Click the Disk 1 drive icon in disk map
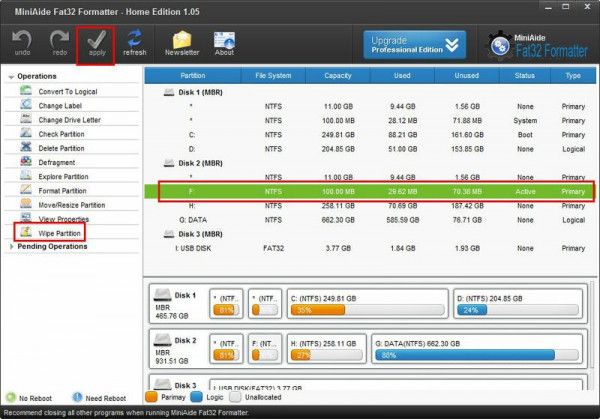Image resolution: width=600 pixels, height=419 pixels. [x=162, y=295]
